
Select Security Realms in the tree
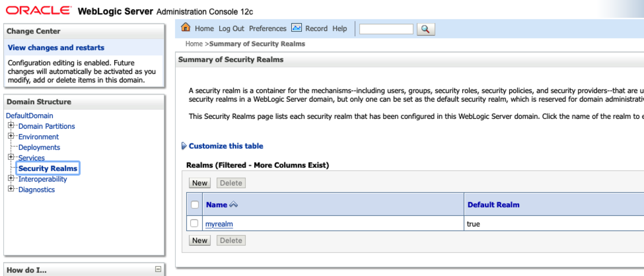48,168
